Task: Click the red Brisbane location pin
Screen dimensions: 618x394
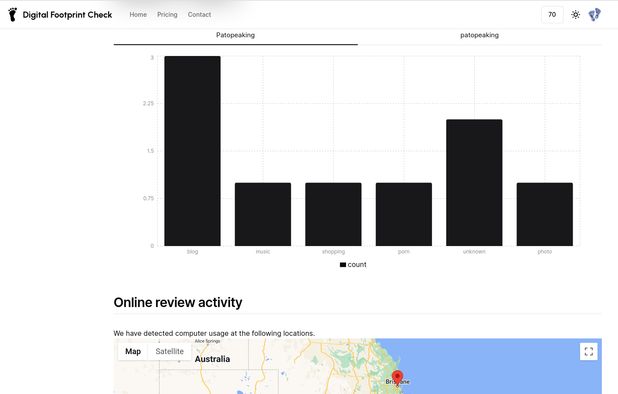Action: coord(397,377)
